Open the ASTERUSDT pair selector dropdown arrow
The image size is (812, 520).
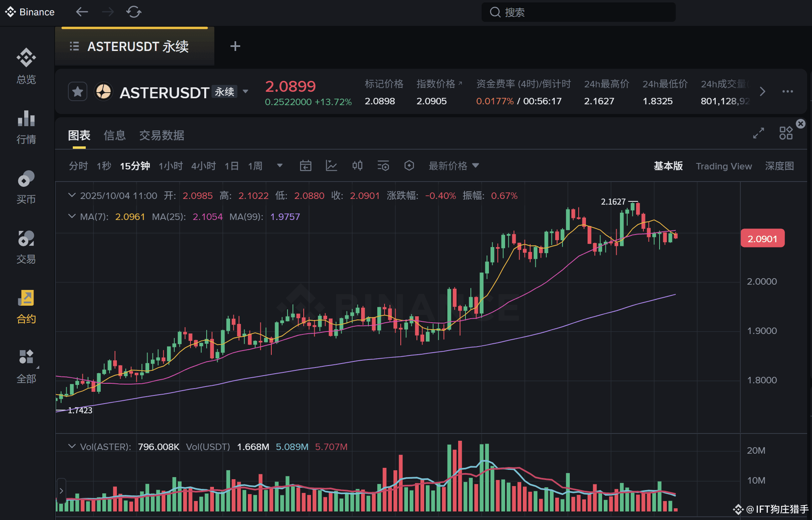(x=245, y=92)
